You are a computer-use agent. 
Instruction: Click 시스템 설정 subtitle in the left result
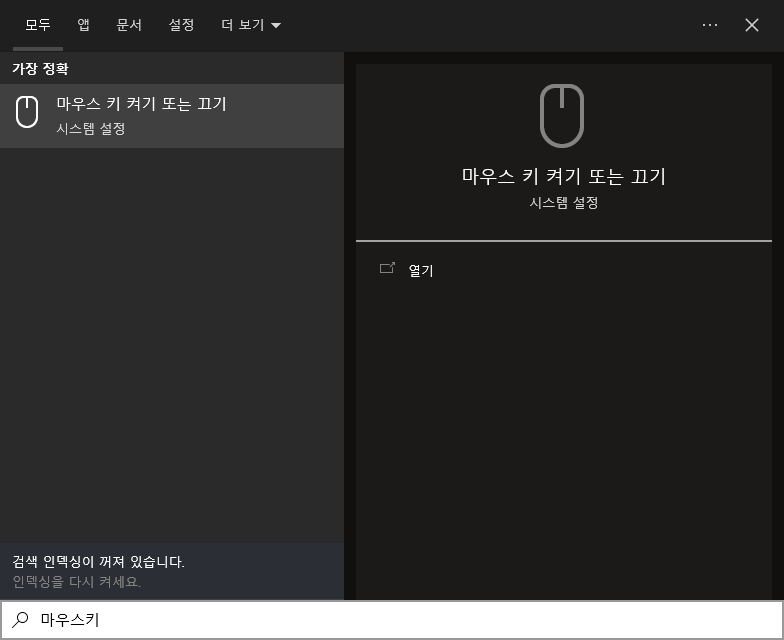[x=91, y=129]
